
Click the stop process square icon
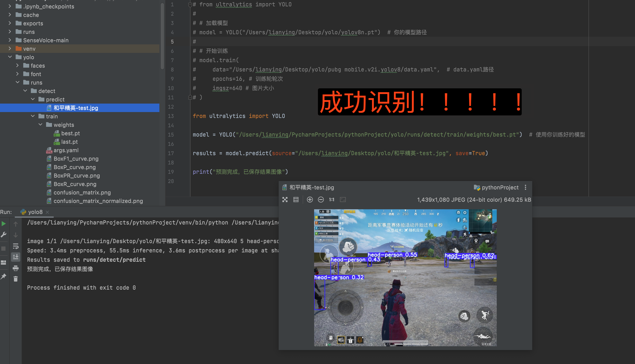coord(4,249)
